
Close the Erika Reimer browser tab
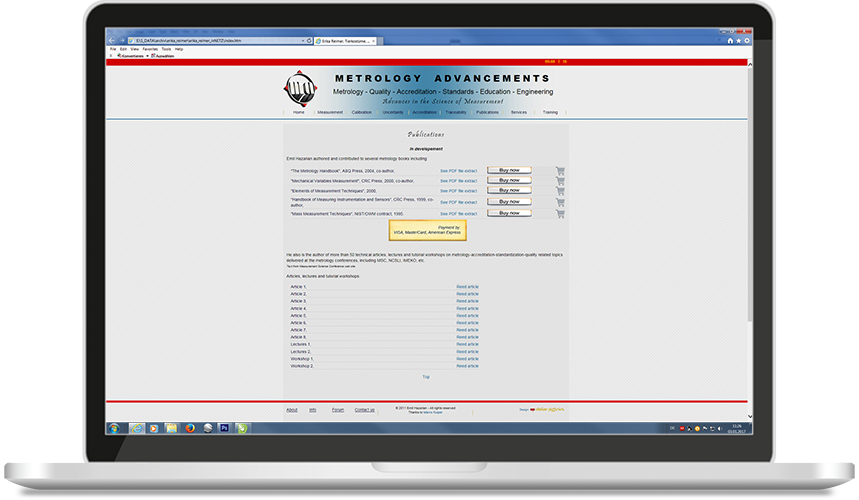tap(374, 41)
